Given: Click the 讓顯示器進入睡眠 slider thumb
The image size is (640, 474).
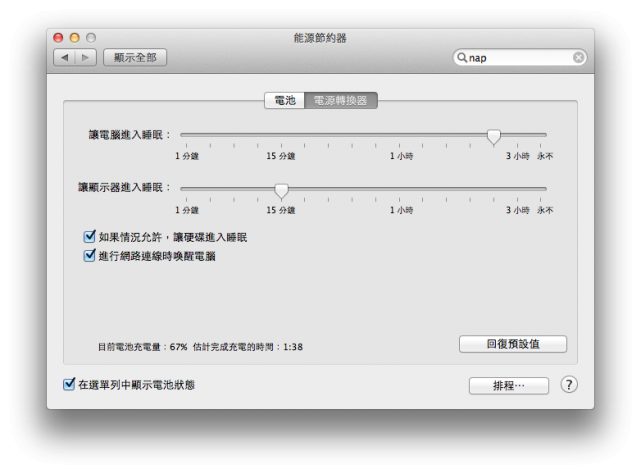Looking at the screenshot, I should tap(281, 191).
